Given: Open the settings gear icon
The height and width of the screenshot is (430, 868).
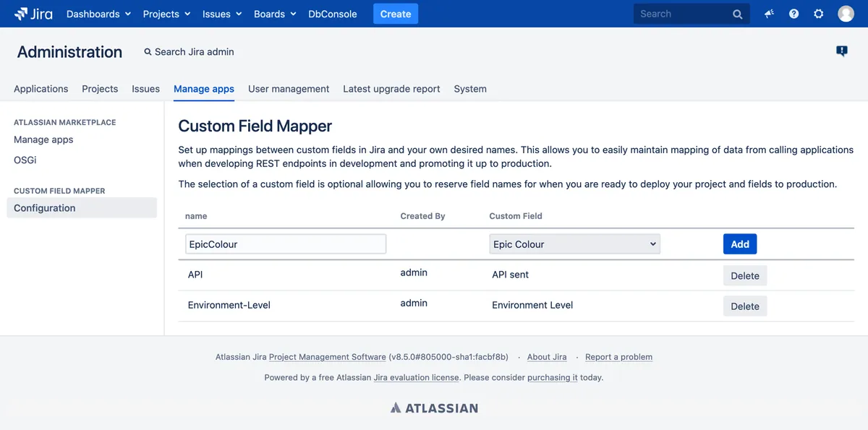Looking at the screenshot, I should tap(818, 14).
